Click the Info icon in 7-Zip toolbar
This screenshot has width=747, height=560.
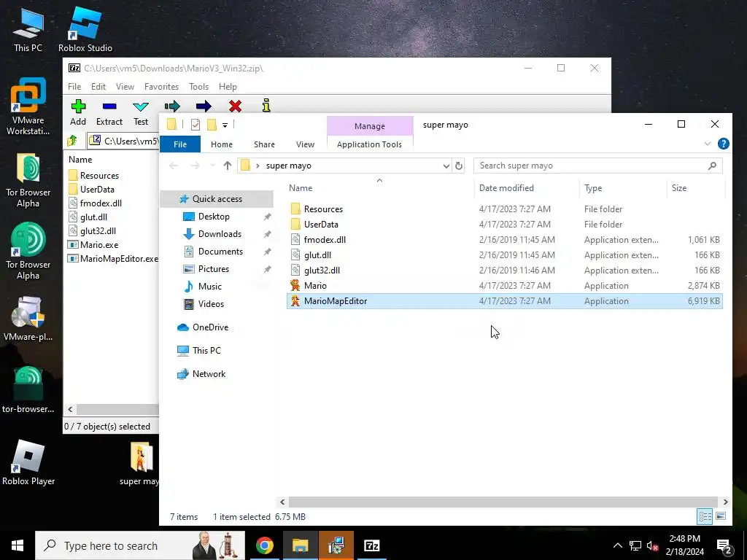tap(266, 106)
